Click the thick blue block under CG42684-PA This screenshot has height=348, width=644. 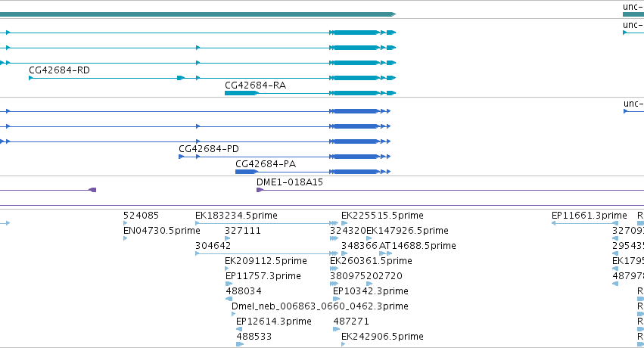click(x=247, y=172)
